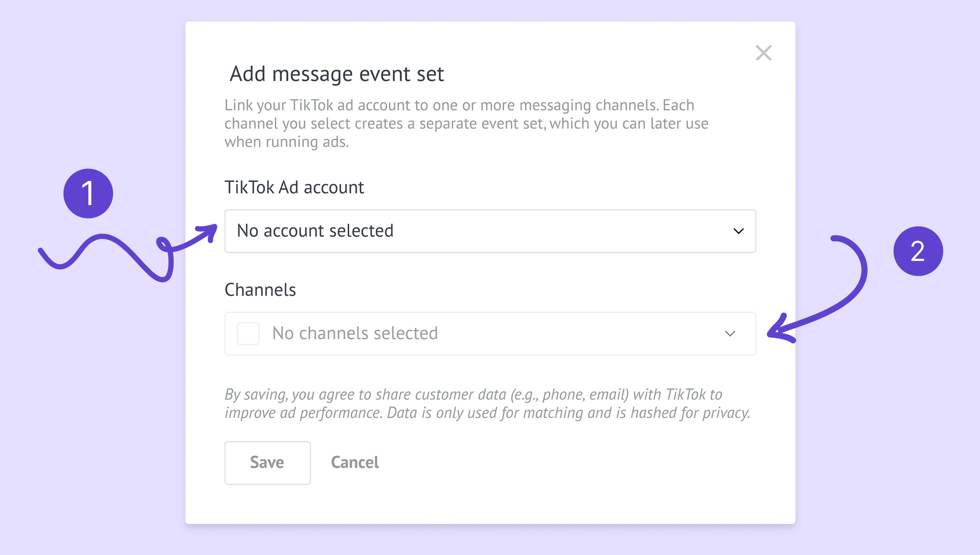980x555 pixels.
Task: Click the Link your TikTok ad account description
Action: pyautogui.click(x=466, y=124)
